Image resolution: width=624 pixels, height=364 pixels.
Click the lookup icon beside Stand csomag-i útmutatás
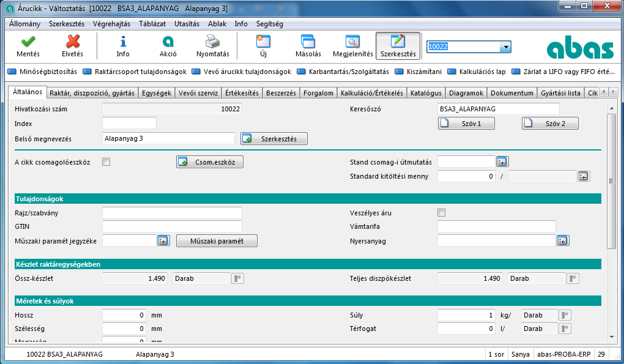[x=502, y=162]
